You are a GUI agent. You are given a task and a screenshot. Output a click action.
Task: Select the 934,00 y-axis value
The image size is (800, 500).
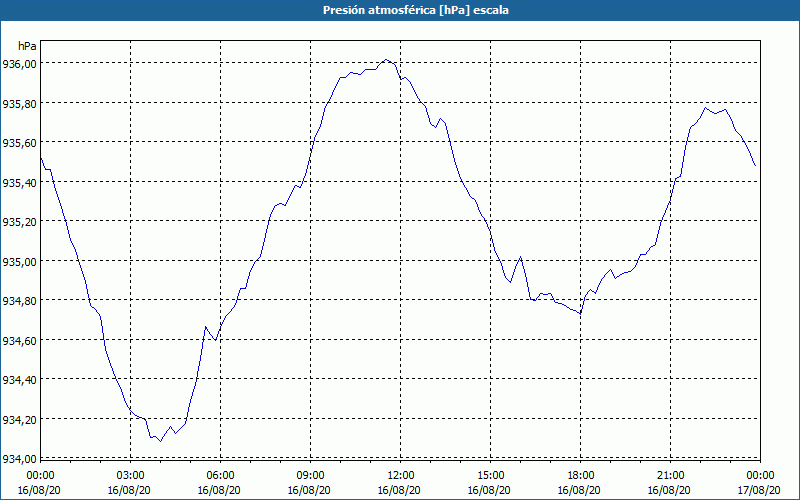tap(19, 458)
